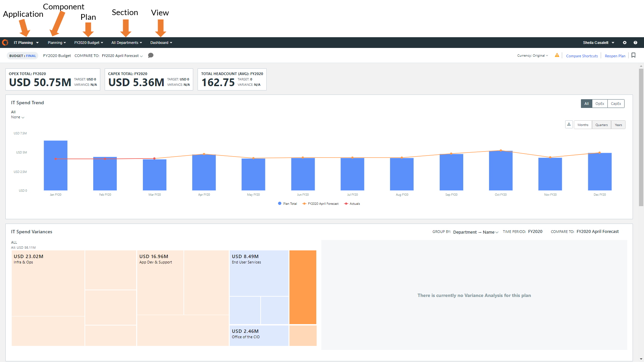Expand Group By Department Name dropdown
Screen dimensions: 644x362
coord(475,232)
